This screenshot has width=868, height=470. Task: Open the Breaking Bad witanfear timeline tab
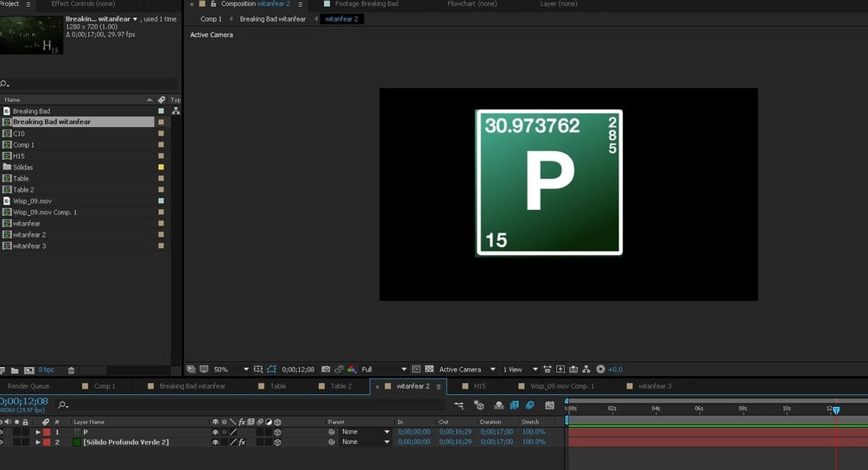point(192,386)
